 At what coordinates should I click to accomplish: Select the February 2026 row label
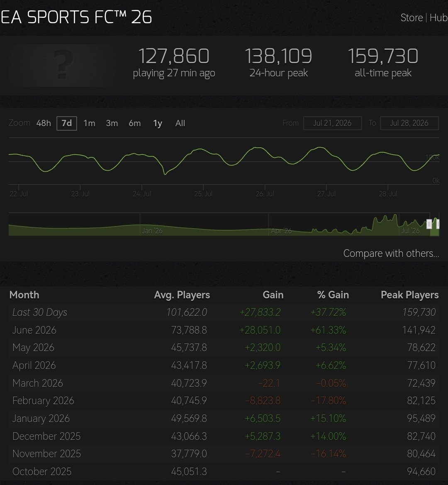point(43,400)
